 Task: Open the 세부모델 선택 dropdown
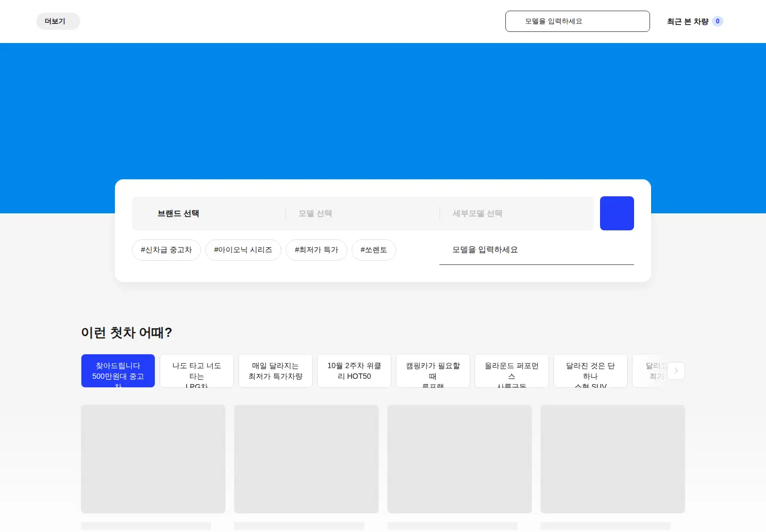click(517, 213)
